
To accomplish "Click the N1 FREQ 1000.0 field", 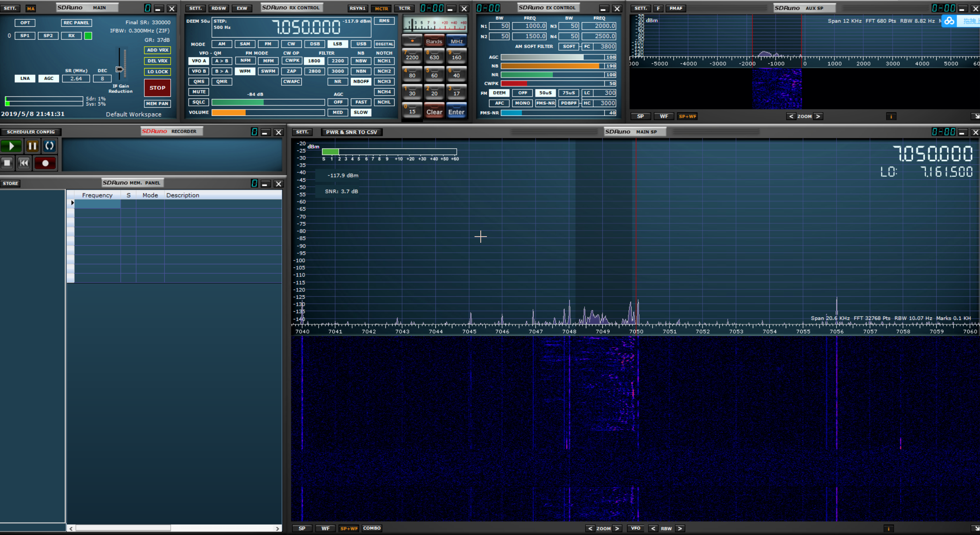I will click(529, 26).
